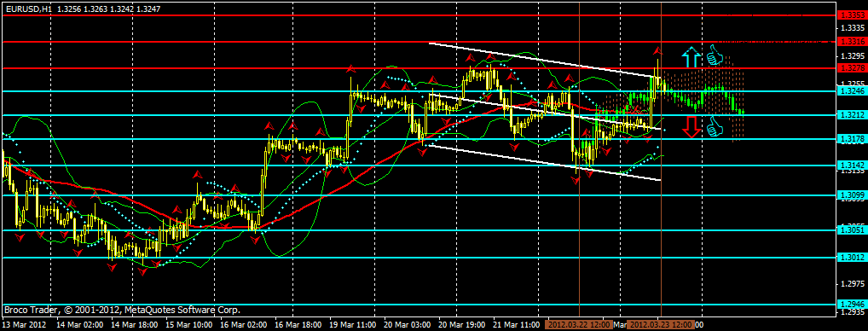The image size is (868, 331).
Task: Click the 1.3142 cyan price label
Action: pyautogui.click(x=852, y=165)
